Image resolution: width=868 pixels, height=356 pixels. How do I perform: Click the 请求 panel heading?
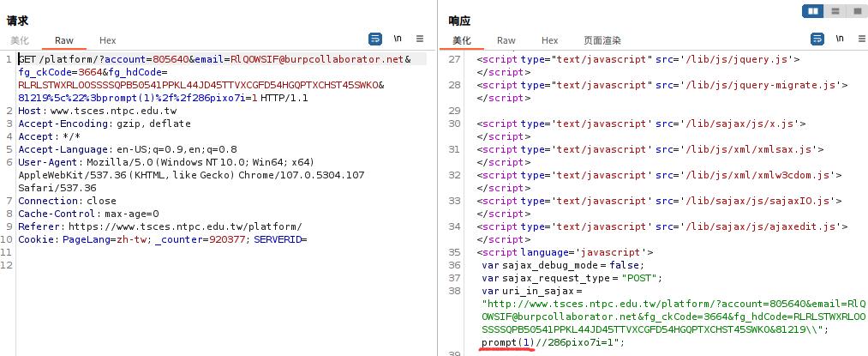[x=17, y=21]
